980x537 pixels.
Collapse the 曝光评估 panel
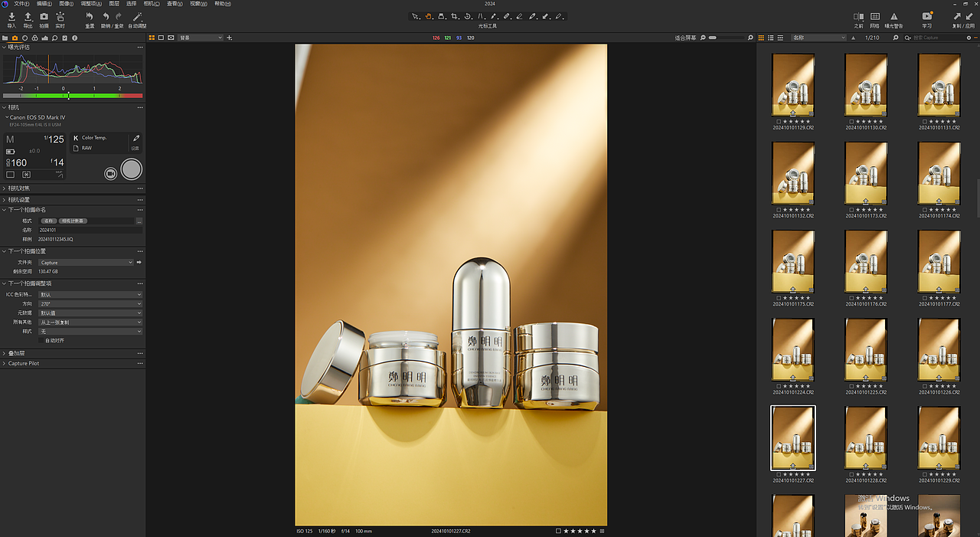point(4,47)
